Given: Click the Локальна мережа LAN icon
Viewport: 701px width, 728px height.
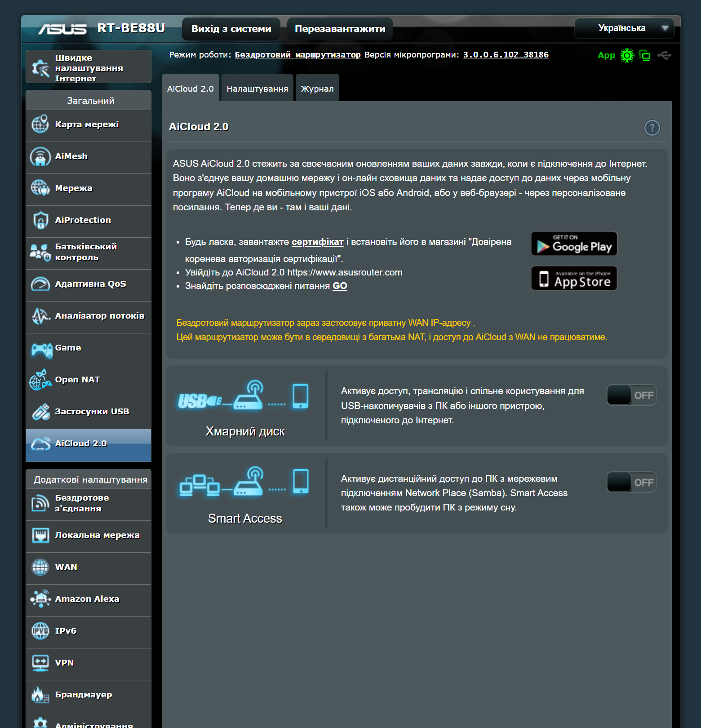Looking at the screenshot, I should point(40,535).
